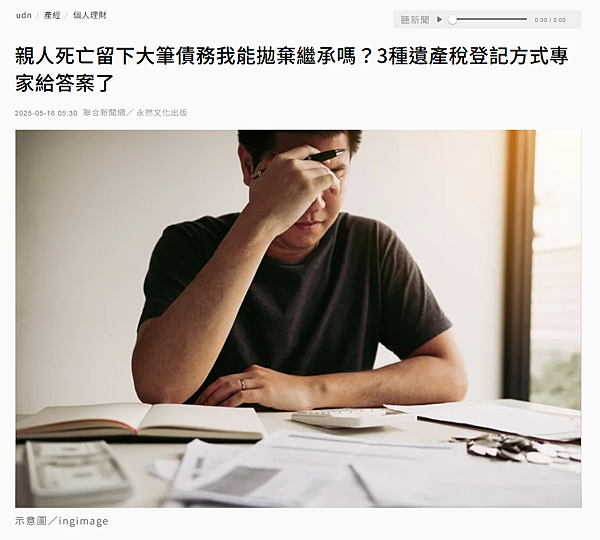
Task: Click the open notebook in the photo
Action: click(x=140, y=423)
